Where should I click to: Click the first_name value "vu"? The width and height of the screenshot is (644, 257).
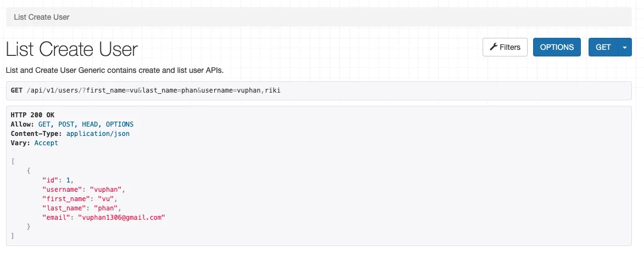tap(102, 198)
